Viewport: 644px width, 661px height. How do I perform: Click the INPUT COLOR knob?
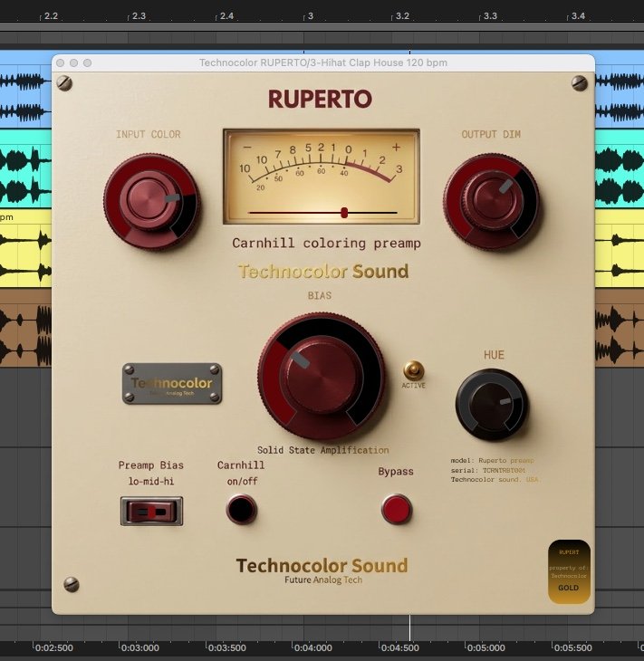click(151, 202)
